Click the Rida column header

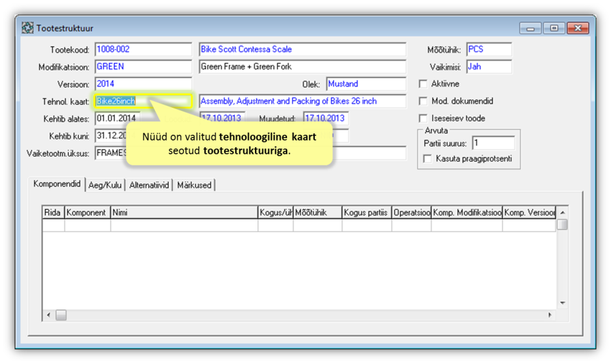point(53,212)
